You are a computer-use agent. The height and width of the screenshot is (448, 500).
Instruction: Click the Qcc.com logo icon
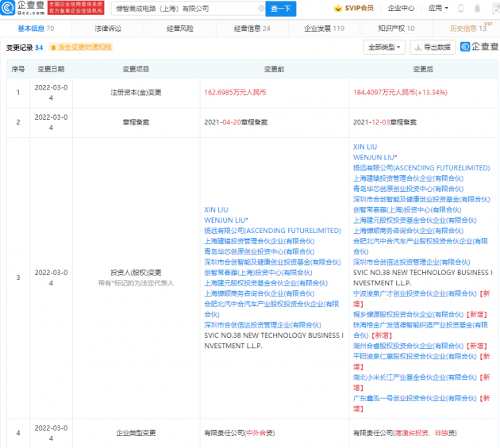click(8, 8)
